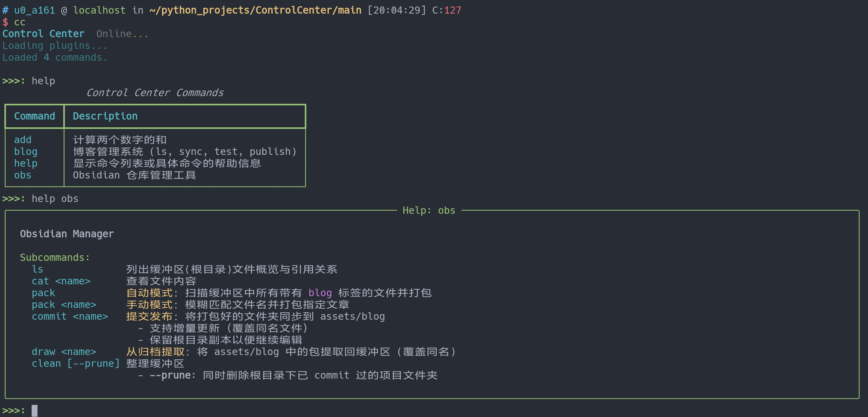The image size is (868, 417).
Task: Click the 'draw <name>' subcommand
Action: point(64,352)
